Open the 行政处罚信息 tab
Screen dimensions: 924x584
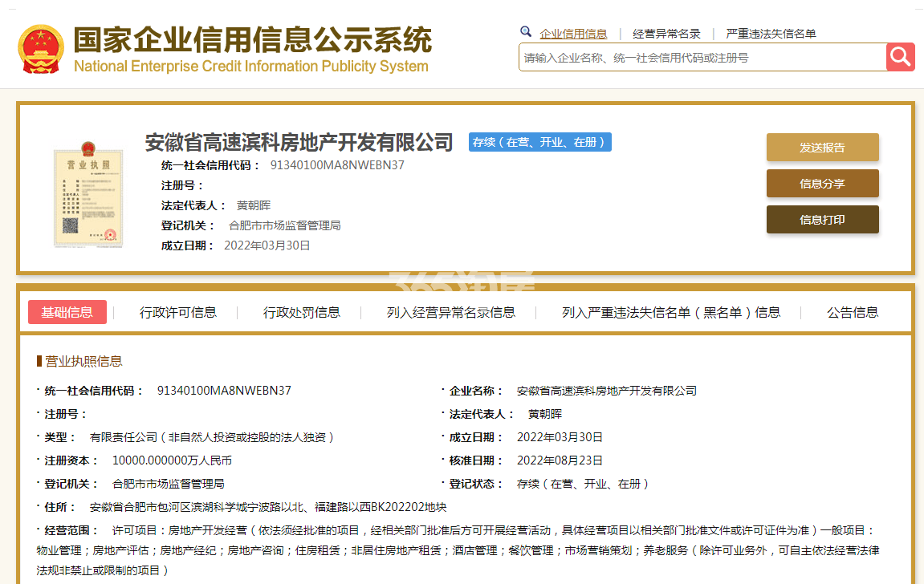tap(302, 312)
